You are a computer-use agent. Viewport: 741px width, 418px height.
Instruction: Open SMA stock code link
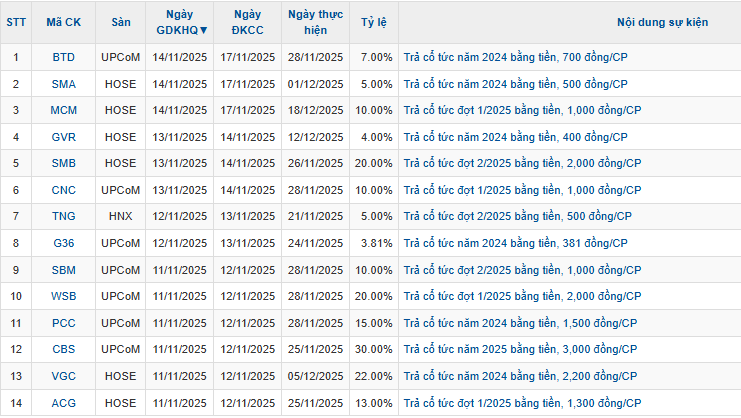pos(63,84)
